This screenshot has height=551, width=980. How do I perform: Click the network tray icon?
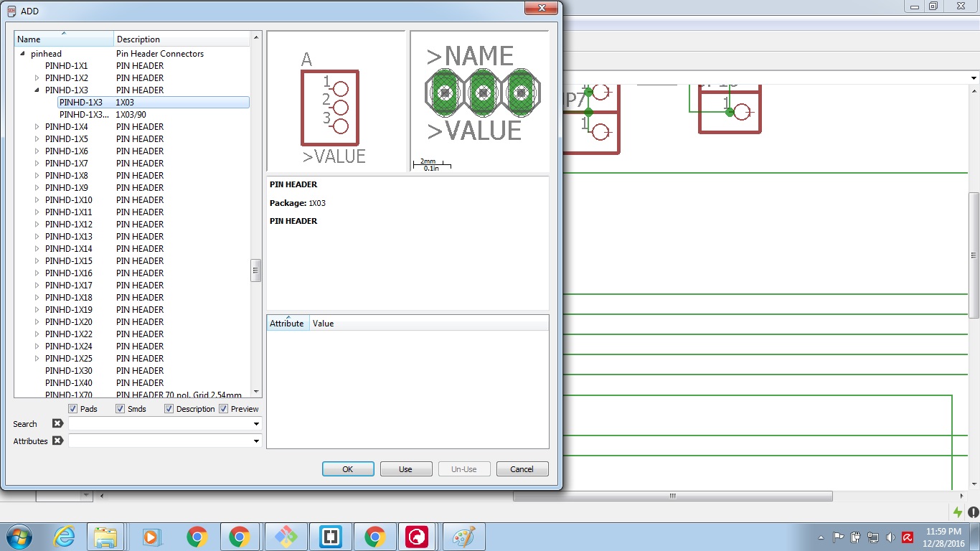(x=872, y=537)
